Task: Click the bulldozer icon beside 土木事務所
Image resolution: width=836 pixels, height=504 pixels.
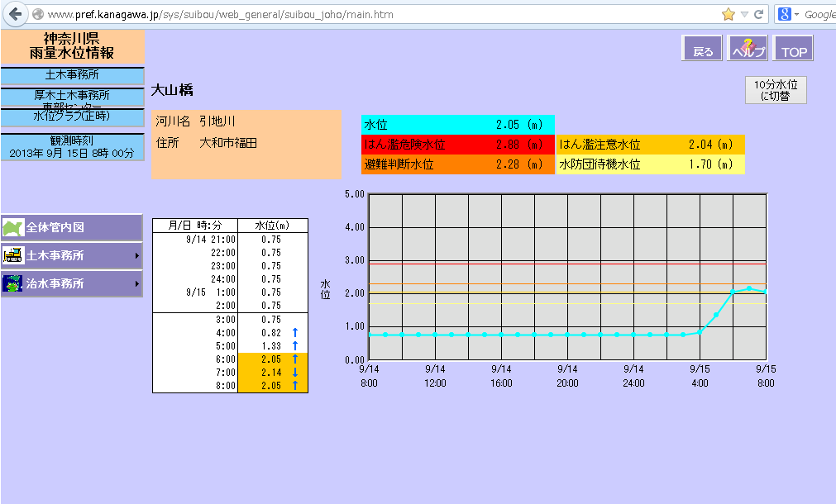Action: pos(12,255)
